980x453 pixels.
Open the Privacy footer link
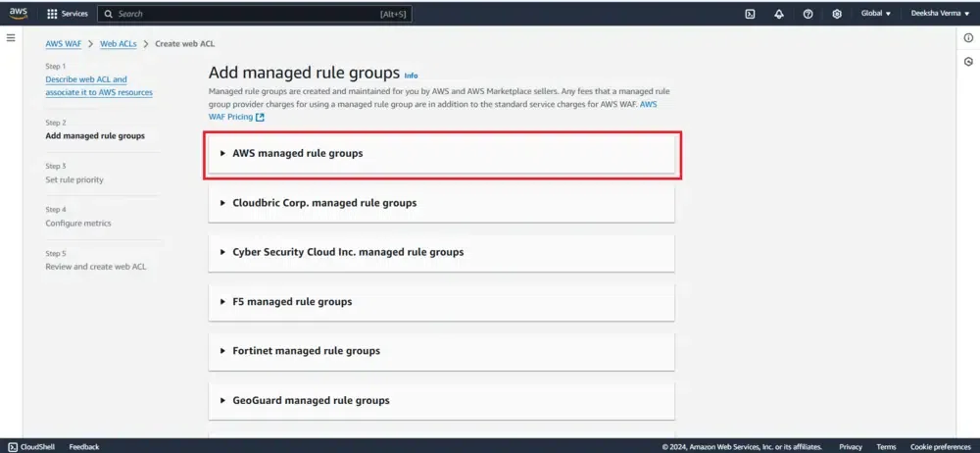point(851,447)
